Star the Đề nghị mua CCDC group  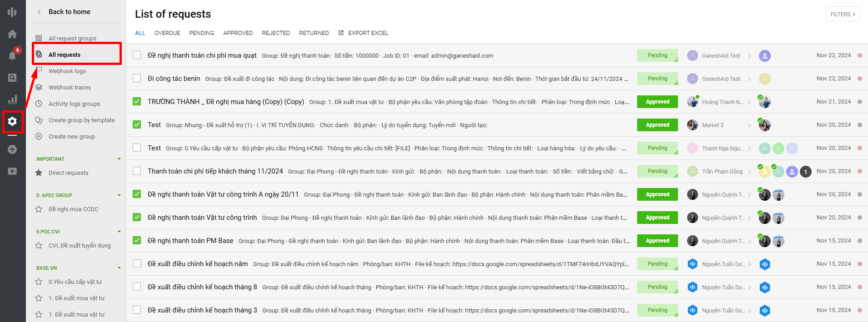[x=39, y=209]
